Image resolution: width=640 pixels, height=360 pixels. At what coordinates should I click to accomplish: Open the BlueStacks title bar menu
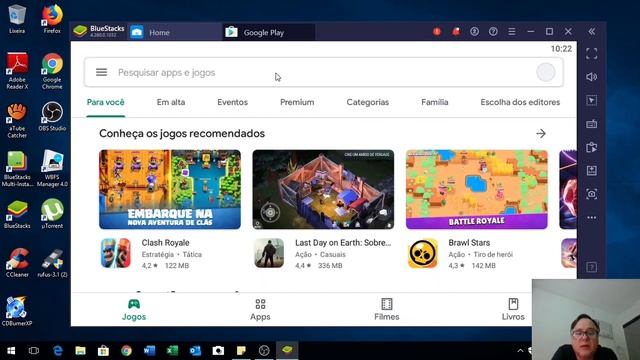(512, 31)
